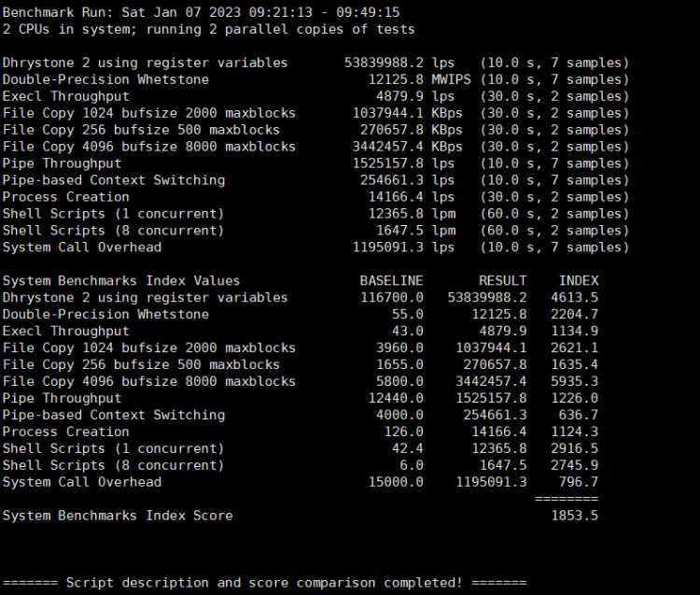Click the System Benchmarks Index Values heading
The height and width of the screenshot is (595, 700).
point(121,280)
